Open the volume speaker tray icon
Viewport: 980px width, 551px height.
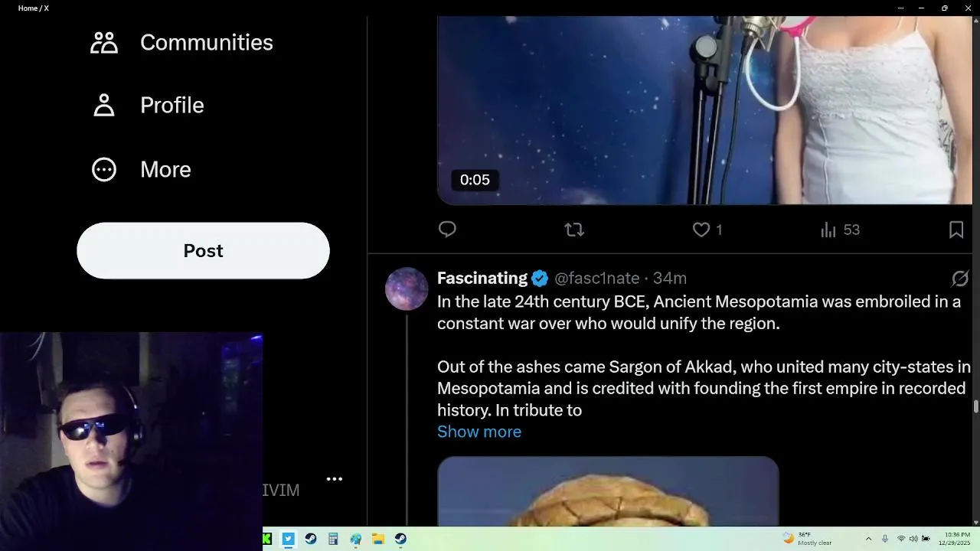click(x=913, y=539)
